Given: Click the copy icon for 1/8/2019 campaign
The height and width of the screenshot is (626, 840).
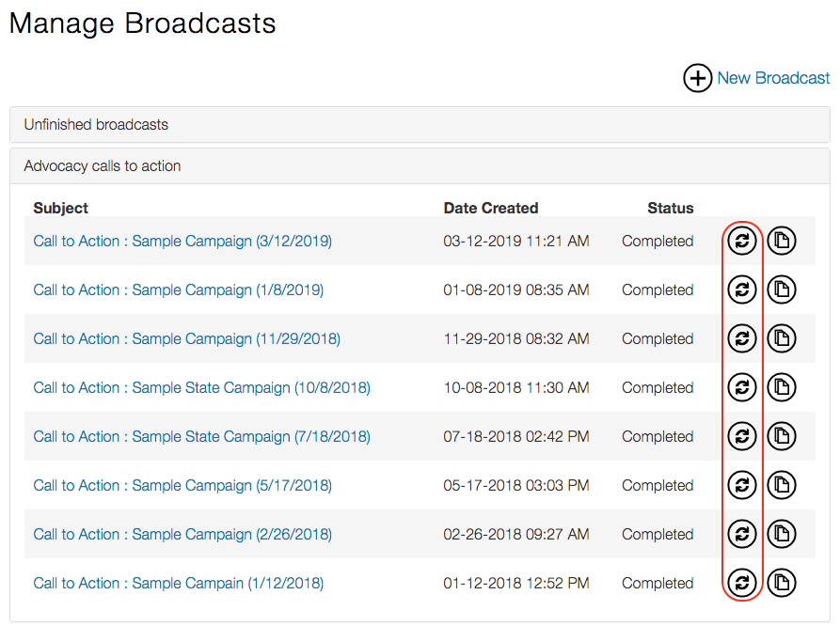Looking at the screenshot, I should click(781, 290).
